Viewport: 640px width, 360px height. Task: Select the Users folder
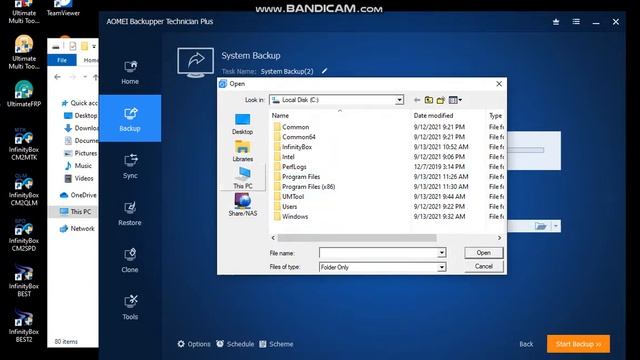(289, 207)
